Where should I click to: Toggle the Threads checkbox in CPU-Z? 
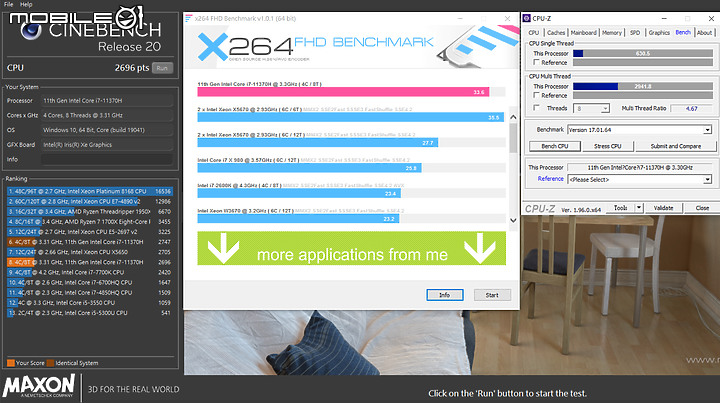click(536, 108)
